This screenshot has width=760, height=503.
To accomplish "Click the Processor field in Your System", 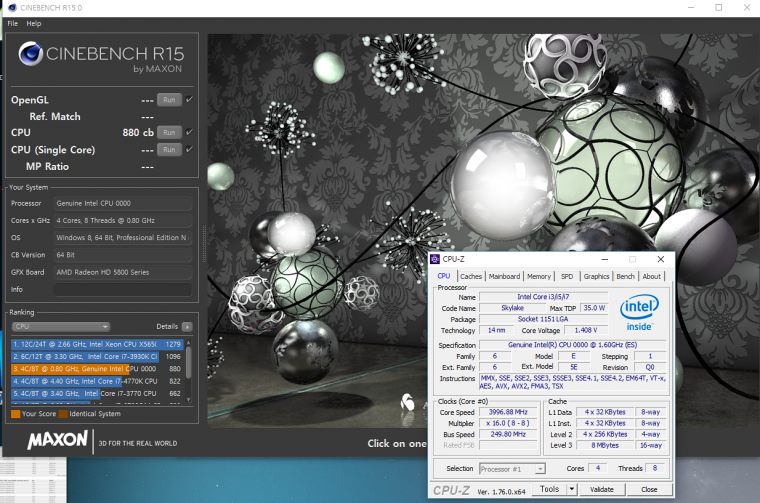I will (x=123, y=204).
